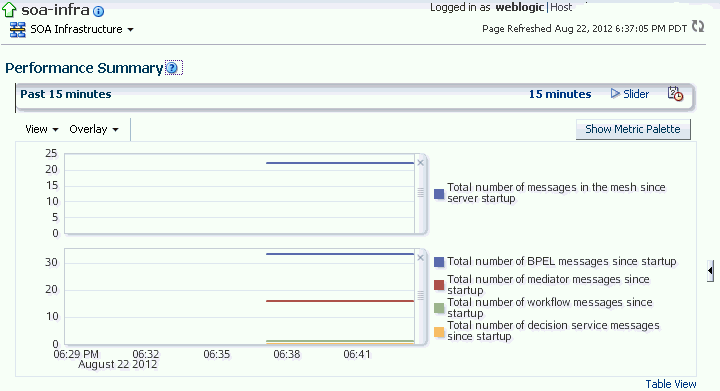The height and width of the screenshot is (391, 720).
Task: Expand the collapsed right side panel arrow
Action: (710, 271)
